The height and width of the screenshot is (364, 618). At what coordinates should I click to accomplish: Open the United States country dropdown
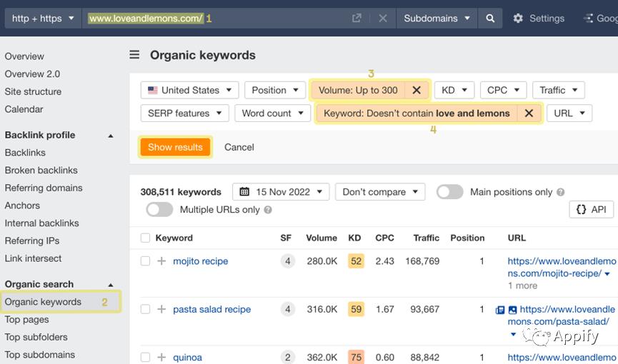click(x=190, y=90)
